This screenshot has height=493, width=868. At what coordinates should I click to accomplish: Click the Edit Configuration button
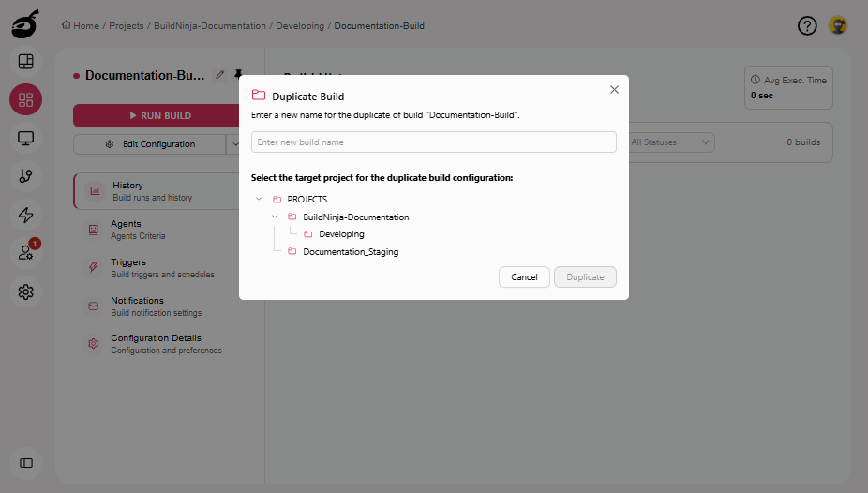point(149,143)
